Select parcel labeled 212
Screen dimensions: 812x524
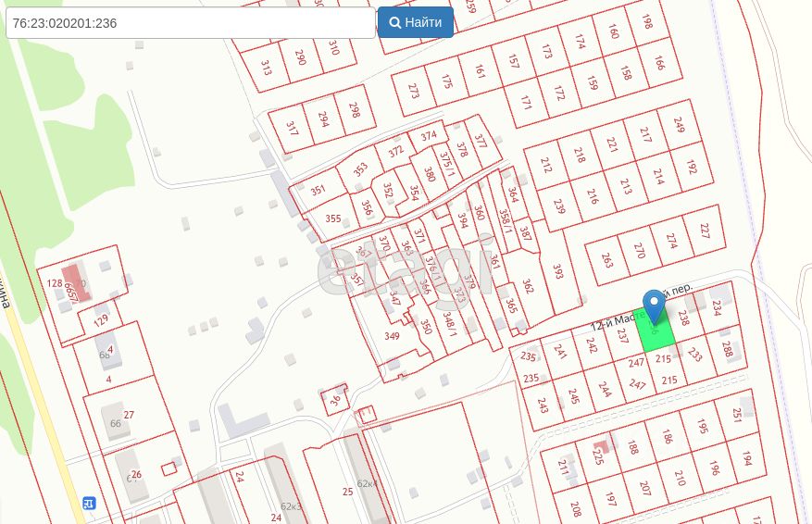pyautogui.click(x=546, y=165)
